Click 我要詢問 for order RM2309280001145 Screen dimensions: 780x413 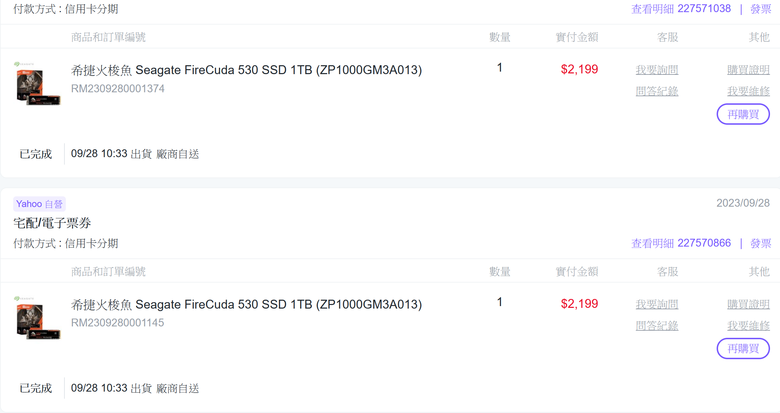(657, 304)
